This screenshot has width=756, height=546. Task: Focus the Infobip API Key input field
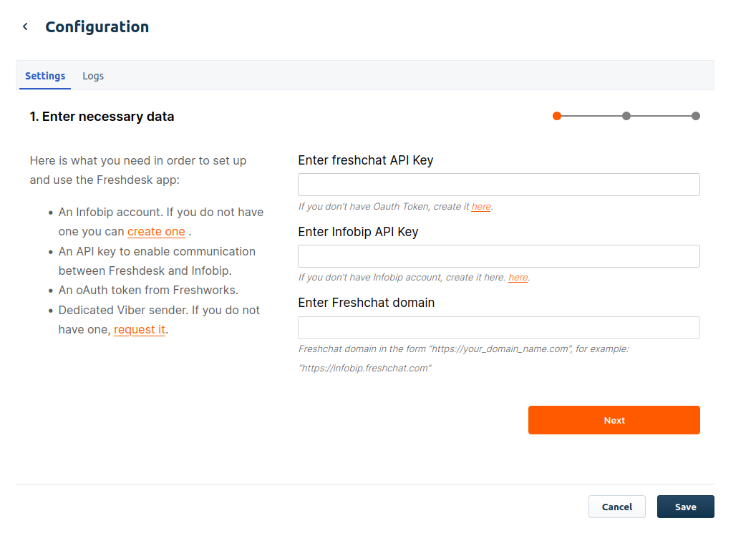coord(498,256)
